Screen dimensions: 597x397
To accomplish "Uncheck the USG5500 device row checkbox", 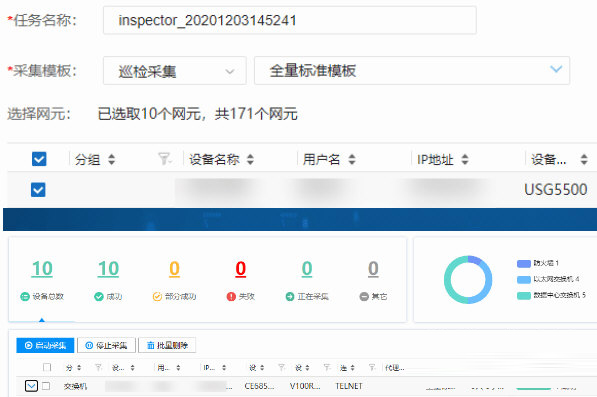I will [38, 190].
